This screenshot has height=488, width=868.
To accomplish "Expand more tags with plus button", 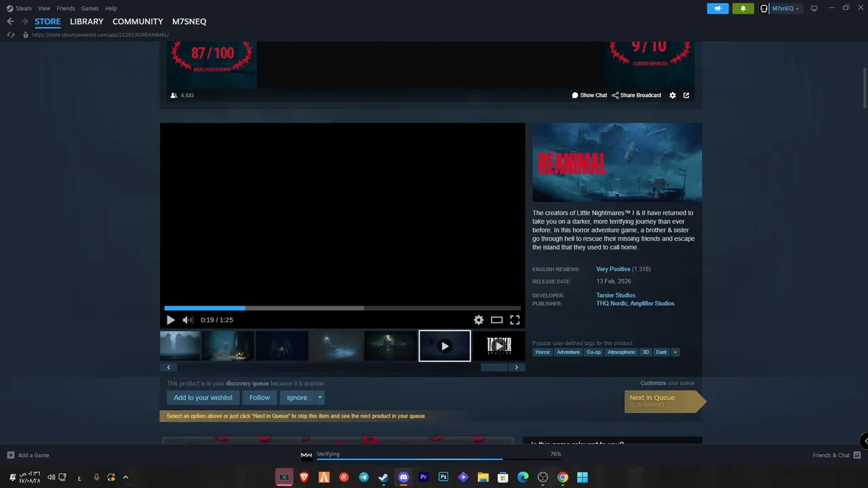I will (675, 352).
